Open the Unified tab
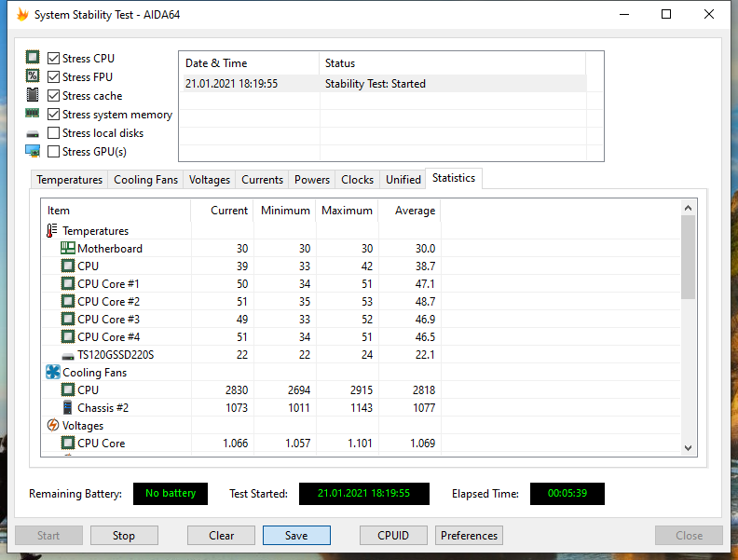 (x=403, y=180)
